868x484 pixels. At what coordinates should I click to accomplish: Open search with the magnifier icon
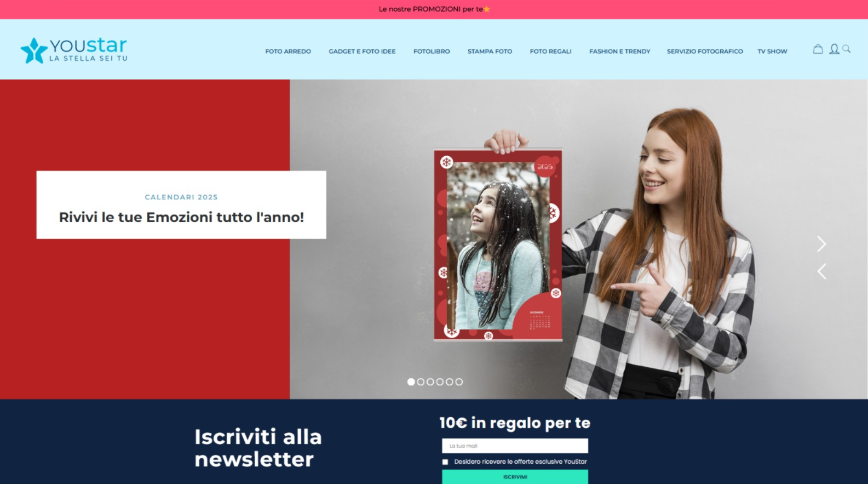click(x=847, y=49)
